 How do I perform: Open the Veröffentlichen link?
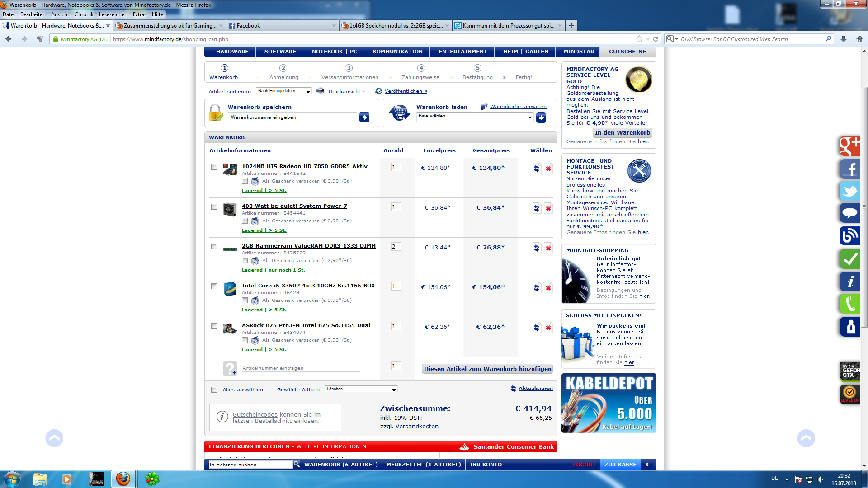pos(406,91)
